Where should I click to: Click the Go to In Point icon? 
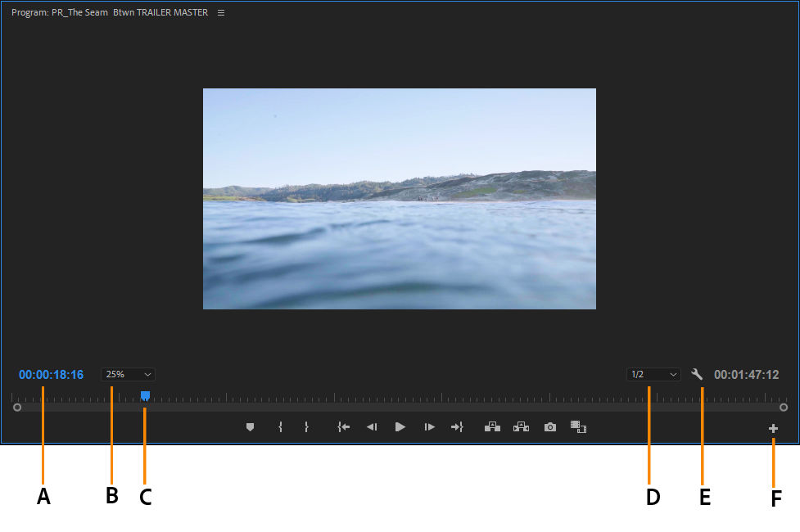point(343,426)
